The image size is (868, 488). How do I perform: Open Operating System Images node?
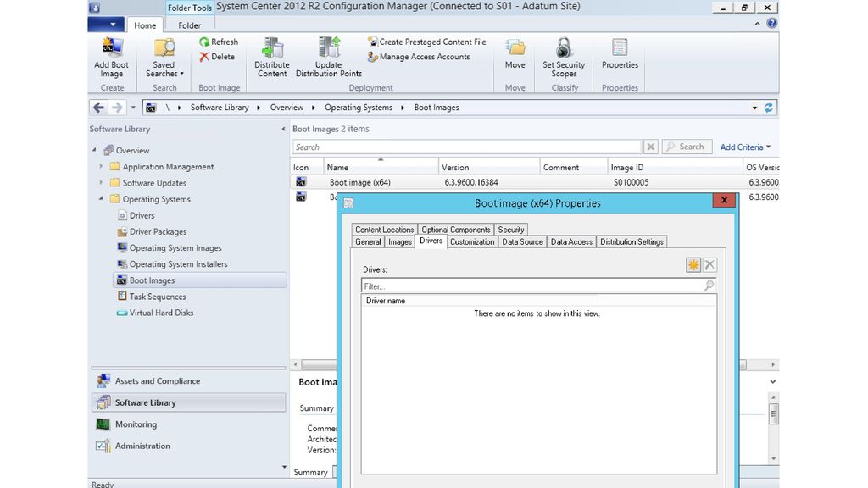(175, 248)
